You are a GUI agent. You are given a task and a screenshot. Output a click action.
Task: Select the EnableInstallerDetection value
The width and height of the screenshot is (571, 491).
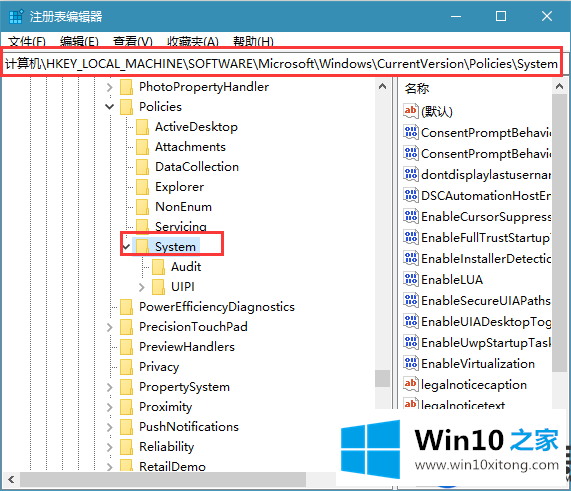(486, 259)
